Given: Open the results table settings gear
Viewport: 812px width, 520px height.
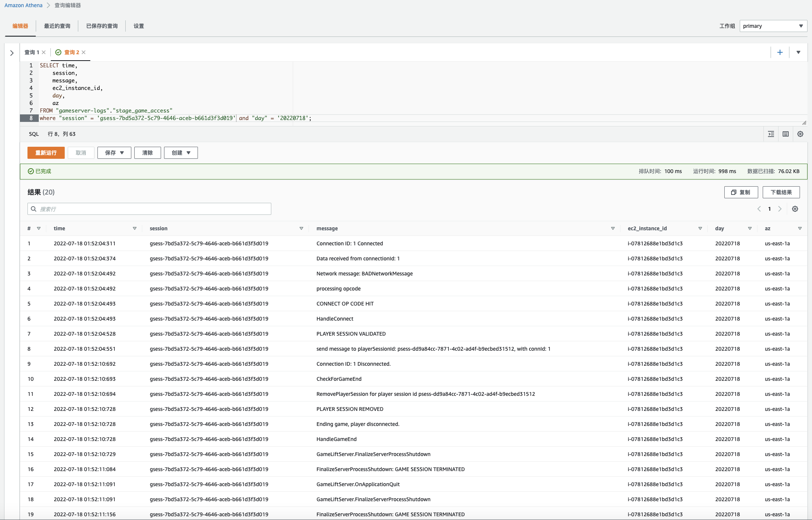Looking at the screenshot, I should pos(795,209).
